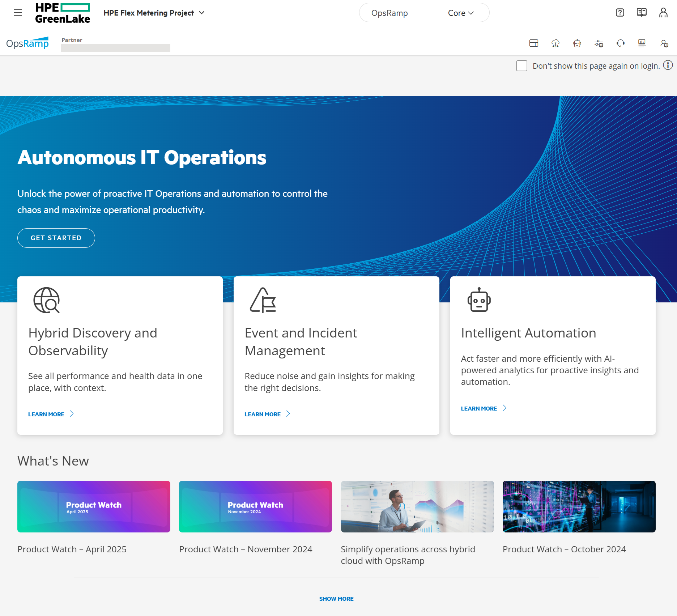677x616 pixels.
Task: Click the OpsRamp logo
Action: tap(27, 43)
